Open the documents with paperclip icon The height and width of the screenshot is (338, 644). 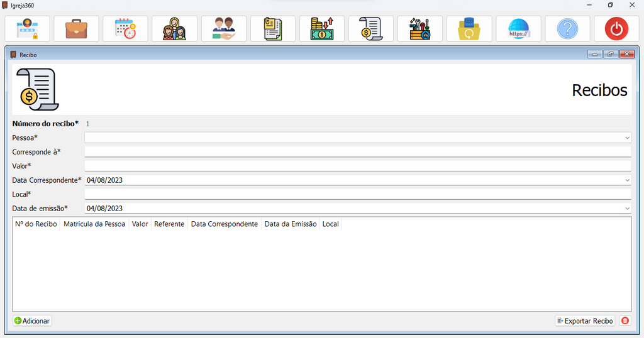[x=273, y=29]
